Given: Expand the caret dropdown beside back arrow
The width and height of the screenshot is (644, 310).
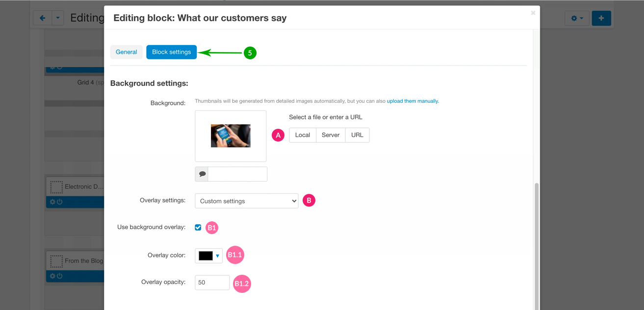Looking at the screenshot, I should pos(58,18).
